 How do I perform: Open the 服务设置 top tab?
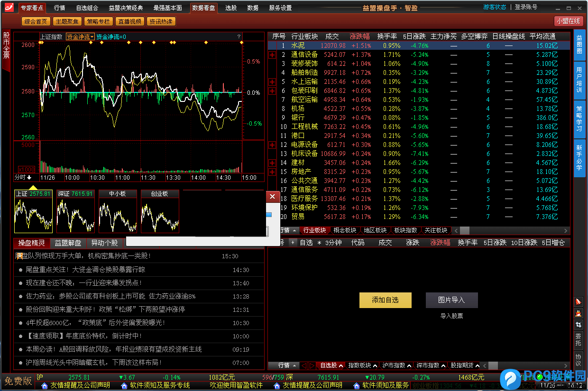click(x=280, y=8)
